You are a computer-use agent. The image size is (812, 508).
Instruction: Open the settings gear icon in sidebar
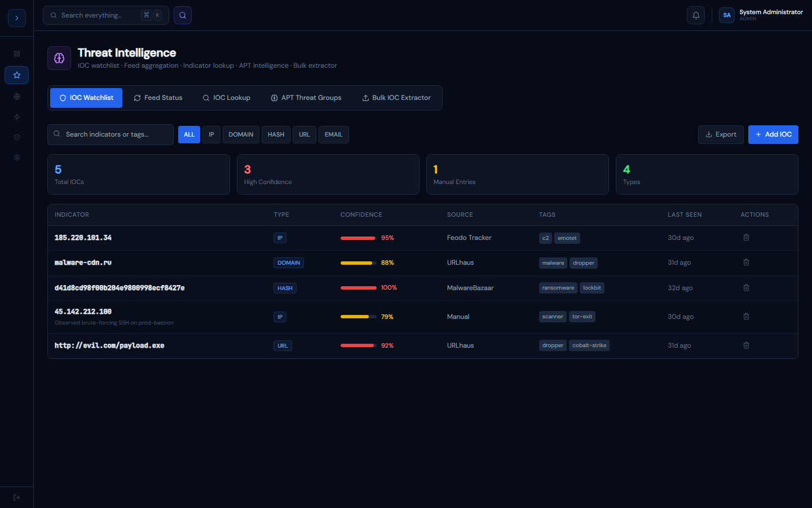click(x=17, y=157)
